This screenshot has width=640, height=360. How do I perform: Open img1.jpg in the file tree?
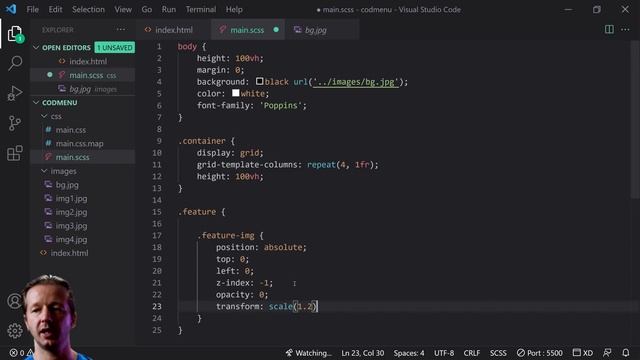point(83,198)
